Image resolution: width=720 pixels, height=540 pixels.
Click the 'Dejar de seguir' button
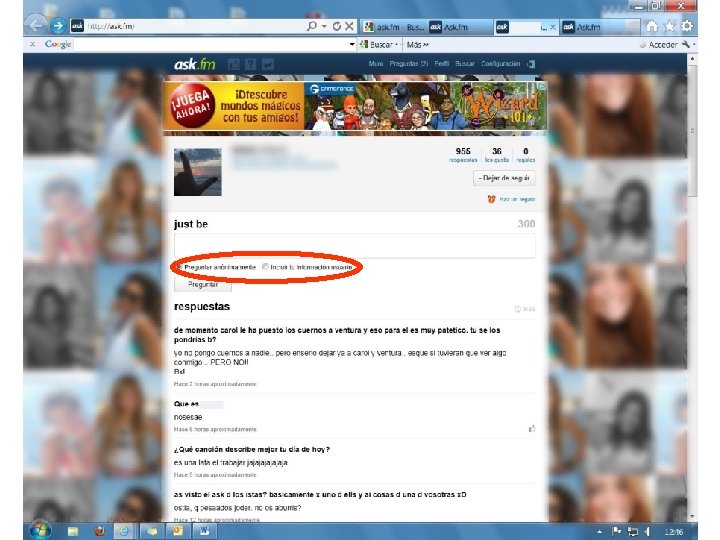point(504,178)
